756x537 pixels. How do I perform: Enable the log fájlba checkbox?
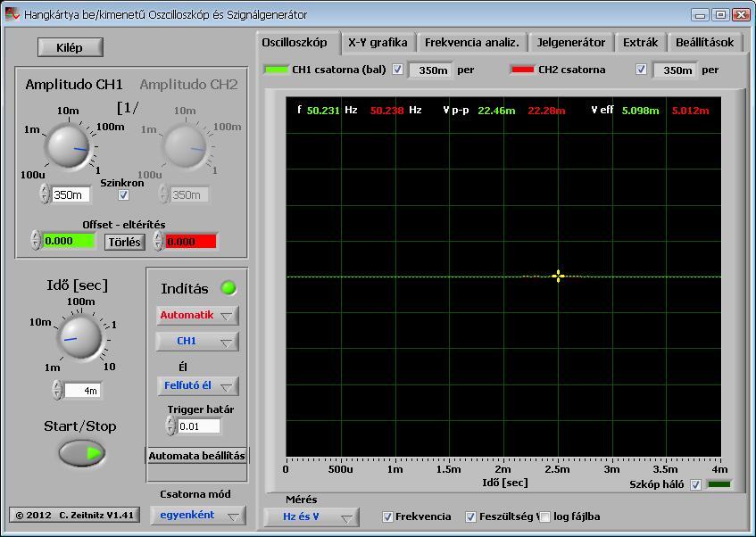coord(544,516)
